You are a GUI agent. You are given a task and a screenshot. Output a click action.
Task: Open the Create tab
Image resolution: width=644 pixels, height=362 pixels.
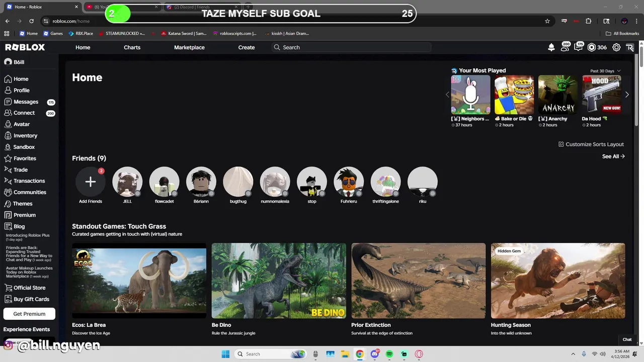pyautogui.click(x=247, y=47)
